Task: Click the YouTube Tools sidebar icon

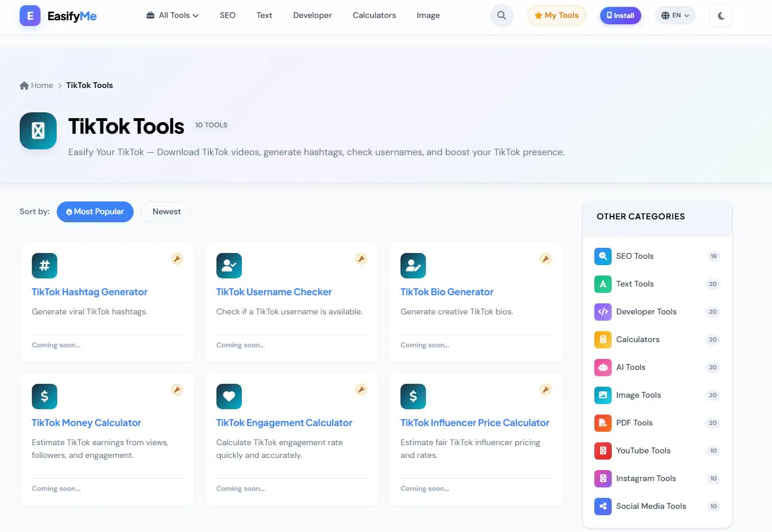Action: tap(603, 451)
